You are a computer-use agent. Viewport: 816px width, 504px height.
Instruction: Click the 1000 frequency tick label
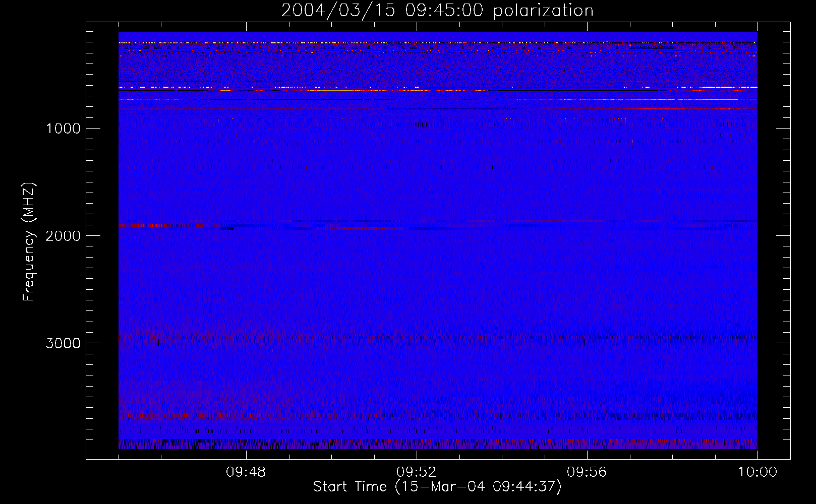63,129
